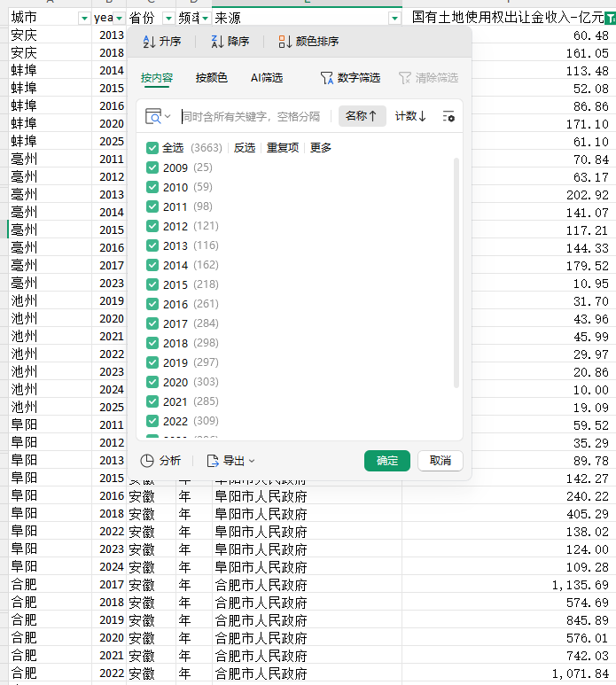The height and width of the screenshot is (685, 616).
Task: Uncheck the 2016 checkbox
Action: pos(152,304)
